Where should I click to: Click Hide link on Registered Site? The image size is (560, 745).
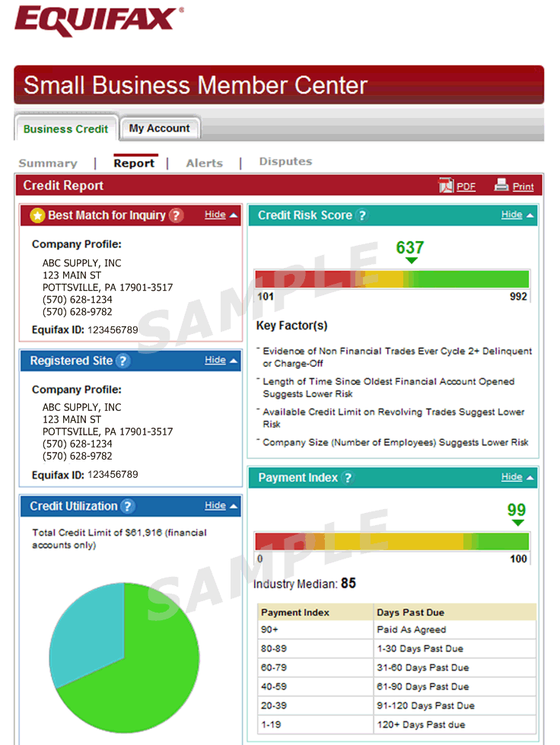(215, 360)
